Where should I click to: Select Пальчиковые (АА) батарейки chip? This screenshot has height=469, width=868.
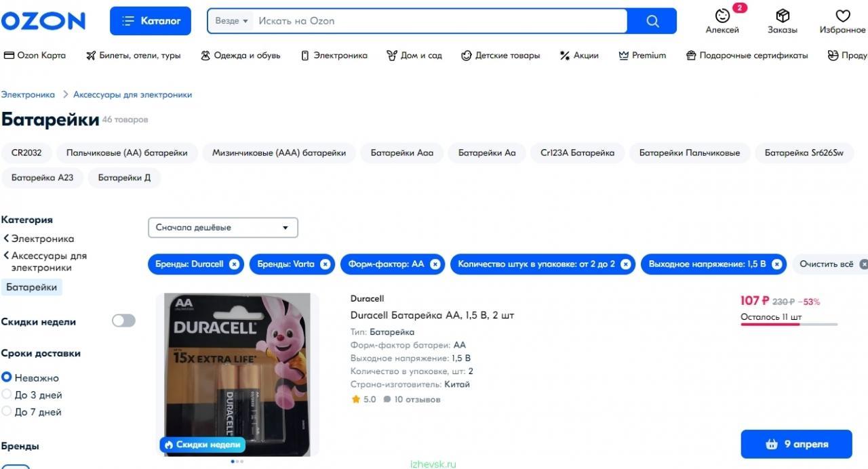[x=127, y=153]
